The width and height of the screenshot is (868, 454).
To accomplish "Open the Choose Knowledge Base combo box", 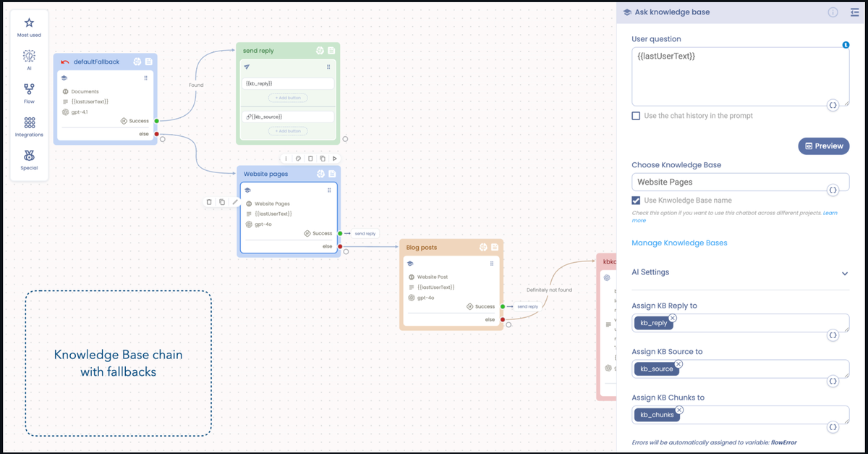I will [740, 182].
